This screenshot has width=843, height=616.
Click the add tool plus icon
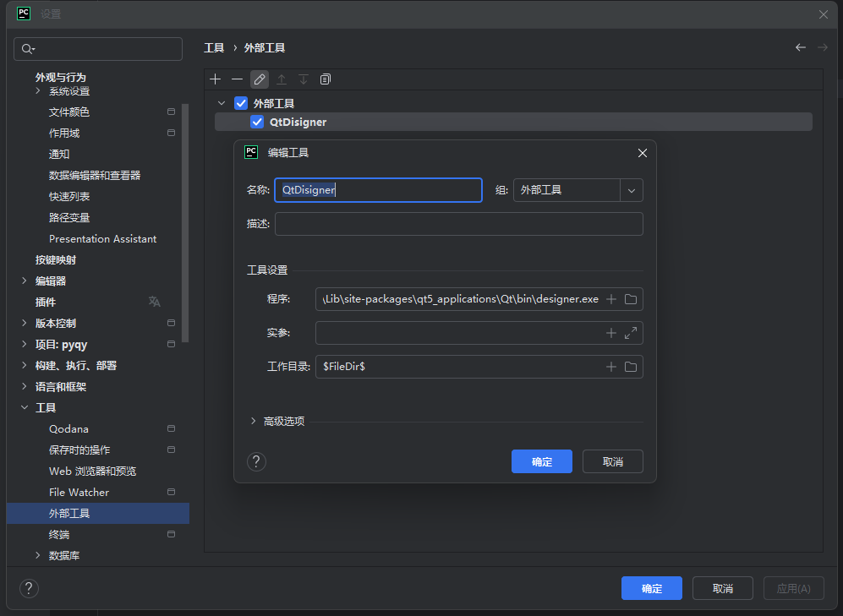[216, 79]
